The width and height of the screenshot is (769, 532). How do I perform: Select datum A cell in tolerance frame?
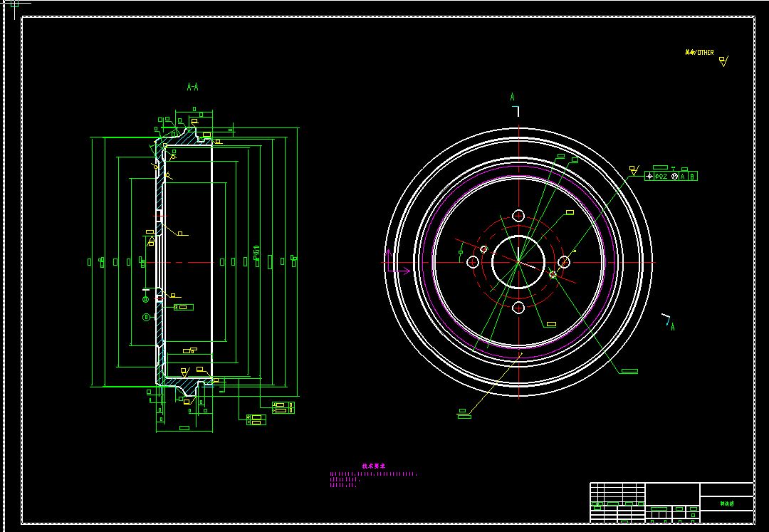point(683,177)
